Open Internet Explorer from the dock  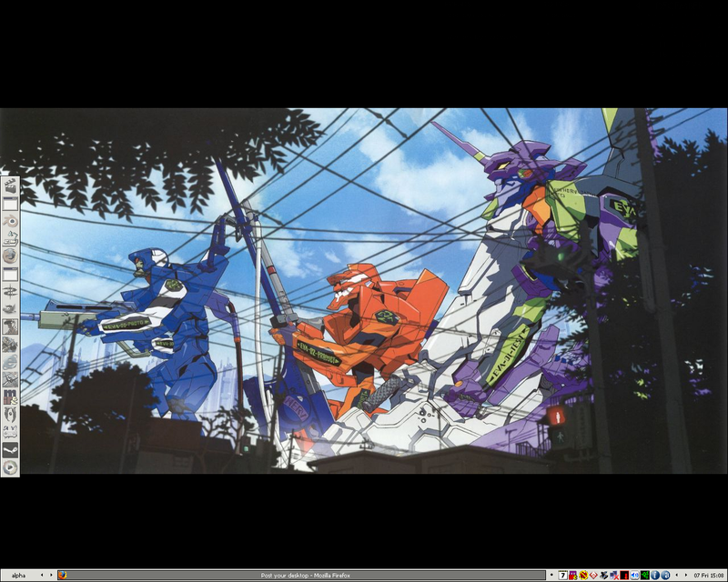pyautogui.click(x=10, y=362)
